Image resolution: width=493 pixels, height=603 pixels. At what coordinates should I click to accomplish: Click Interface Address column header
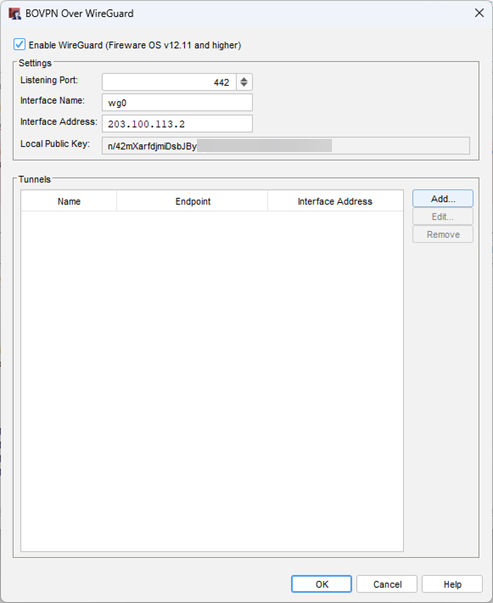point(335,201)
